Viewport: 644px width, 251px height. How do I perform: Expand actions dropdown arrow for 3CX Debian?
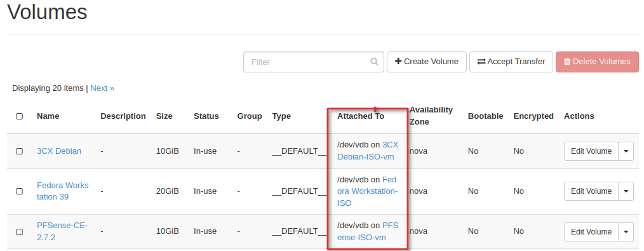click(x=626, y=151)
